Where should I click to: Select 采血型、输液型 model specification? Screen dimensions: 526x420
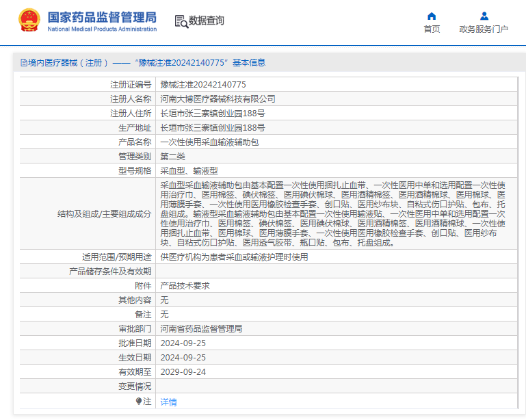pos(189,171)
